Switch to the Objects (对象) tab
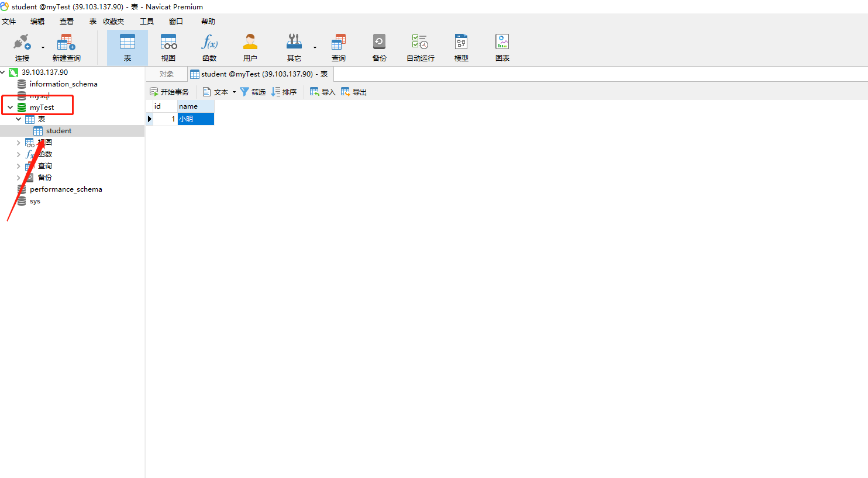This screenshot has width=868, height=478. [x=167, y=74]
